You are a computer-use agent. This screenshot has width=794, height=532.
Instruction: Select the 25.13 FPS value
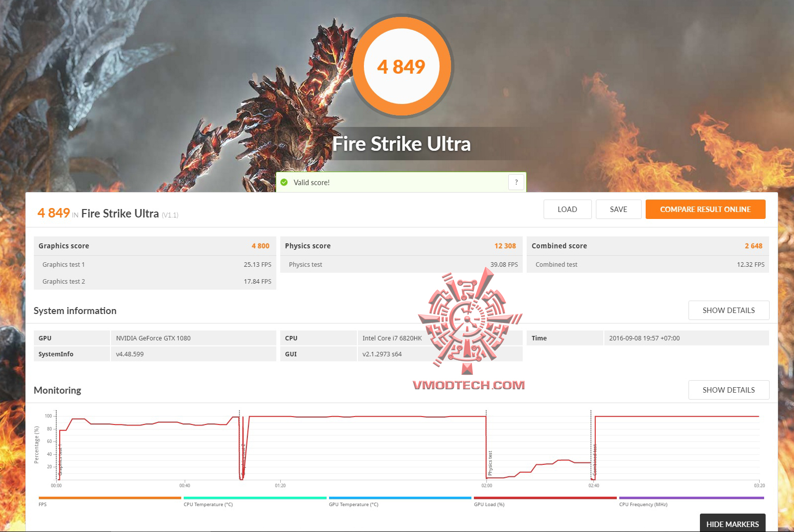point(257,265)
